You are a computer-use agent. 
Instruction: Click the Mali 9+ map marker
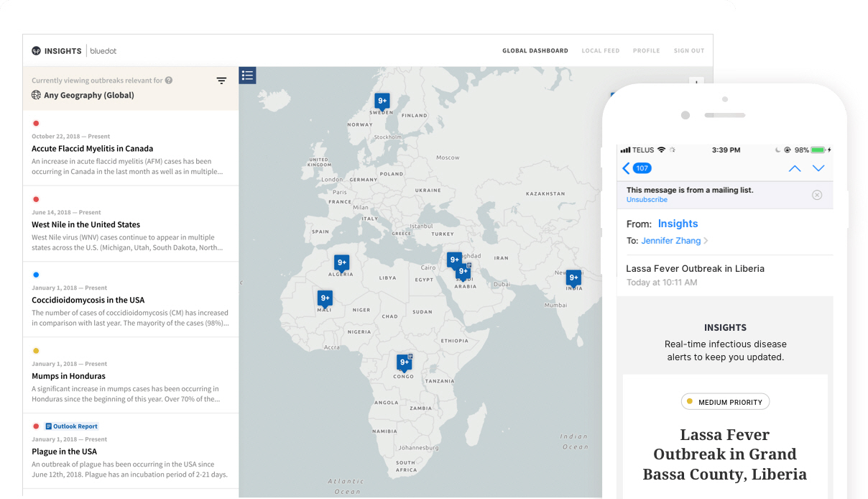tap(325, 298)
